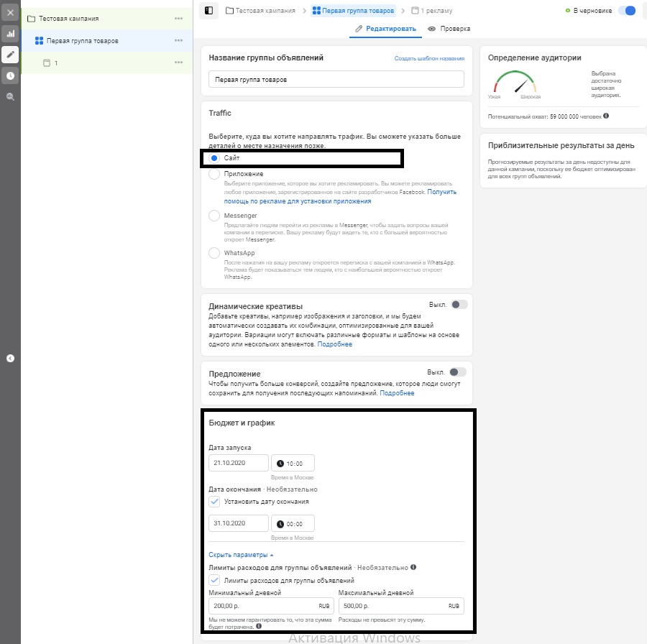
Task: Toggle the side panel layout icon
Action: click(x=208, y=10)
